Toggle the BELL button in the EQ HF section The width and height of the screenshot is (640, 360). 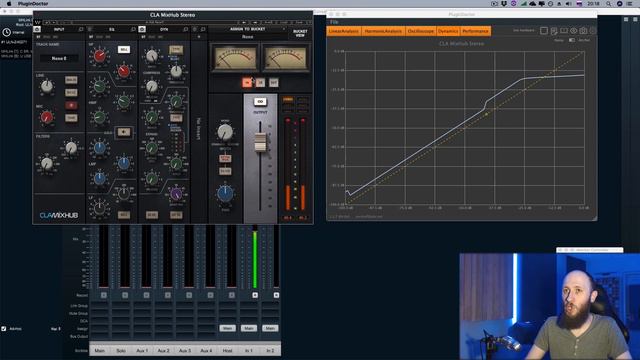coord(124,49)
